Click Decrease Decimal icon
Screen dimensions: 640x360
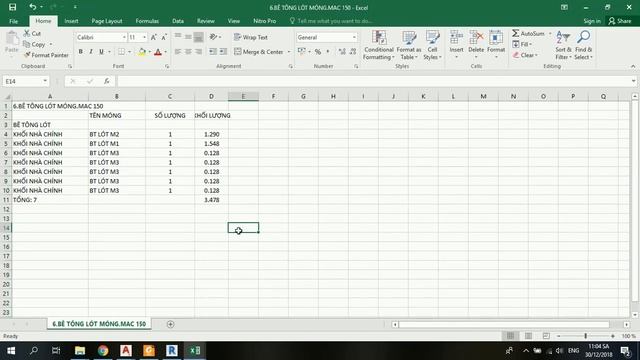[x=353, y=52]
